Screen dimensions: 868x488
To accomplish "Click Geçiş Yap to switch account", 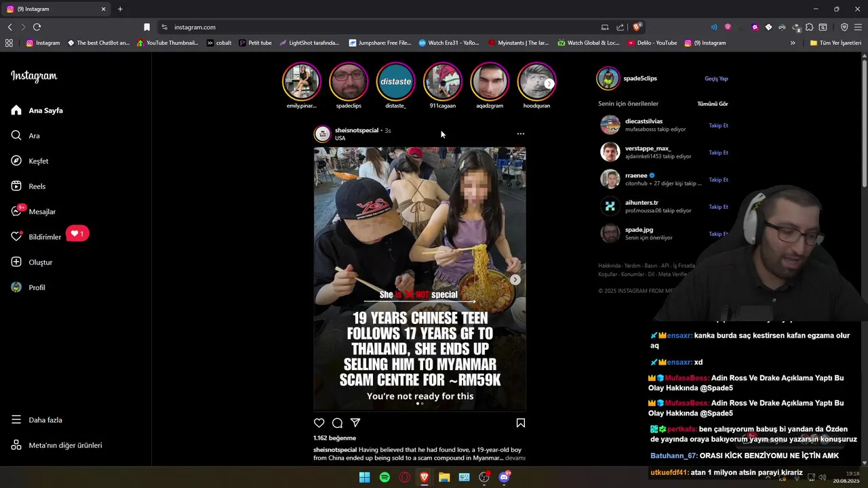I will click(716, 79).
